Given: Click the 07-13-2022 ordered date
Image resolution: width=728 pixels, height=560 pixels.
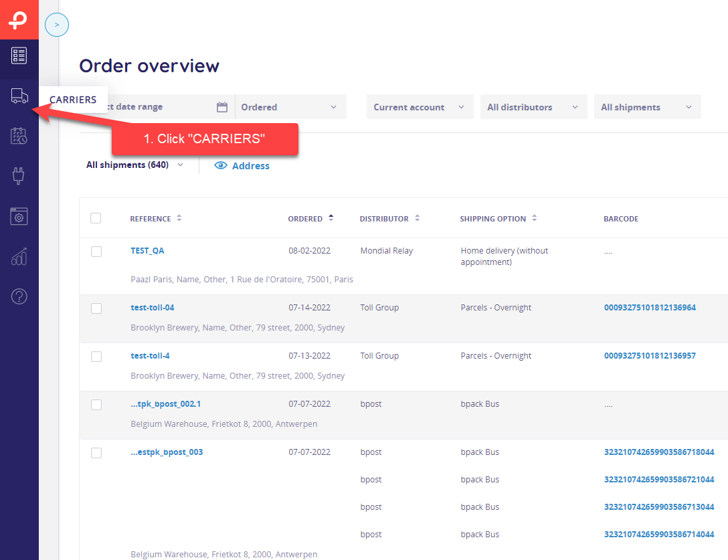Looking at the screenshot, I should click(309, 356).
